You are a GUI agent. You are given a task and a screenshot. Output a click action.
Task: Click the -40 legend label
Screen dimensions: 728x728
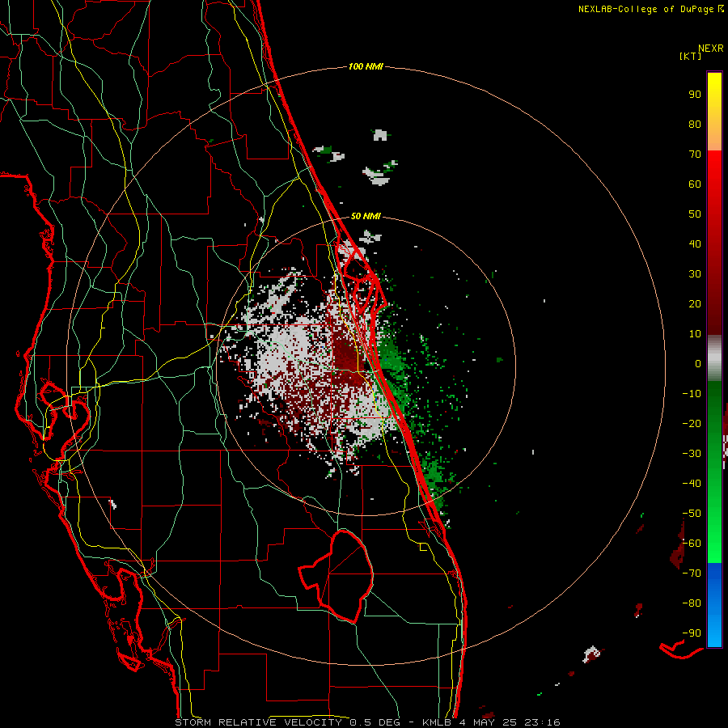pyautogui.click(x=692, y=484)
